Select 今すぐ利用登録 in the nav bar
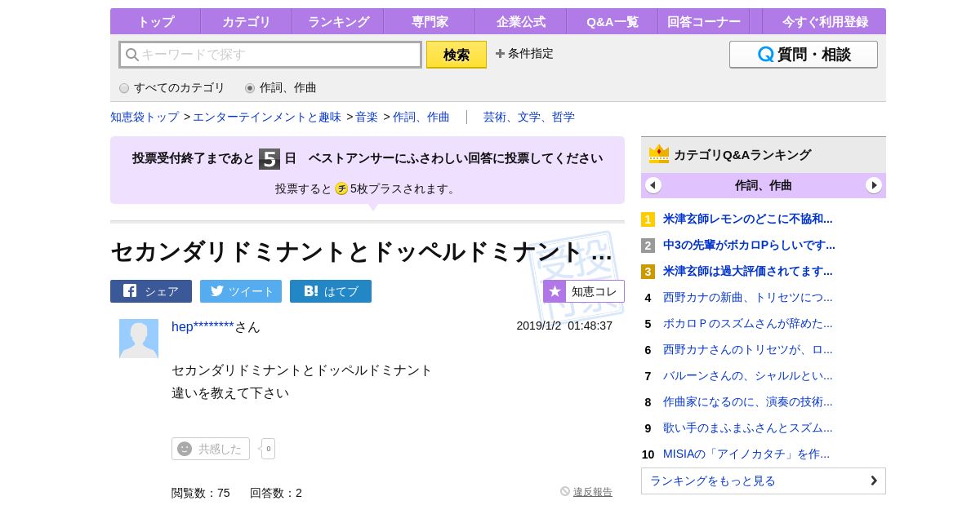The image size is (980, 514). tap(824, 21)
